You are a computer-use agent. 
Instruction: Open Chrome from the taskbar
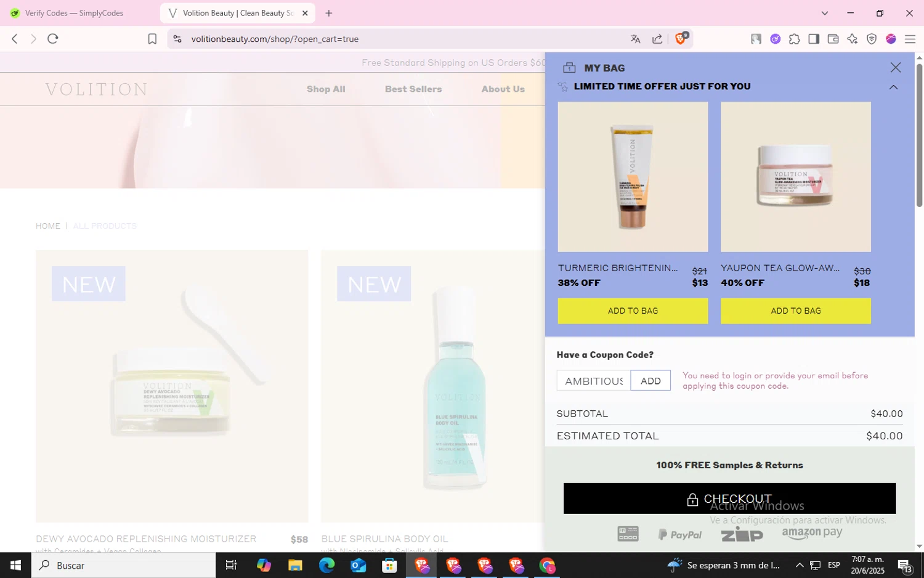point(547,565)
